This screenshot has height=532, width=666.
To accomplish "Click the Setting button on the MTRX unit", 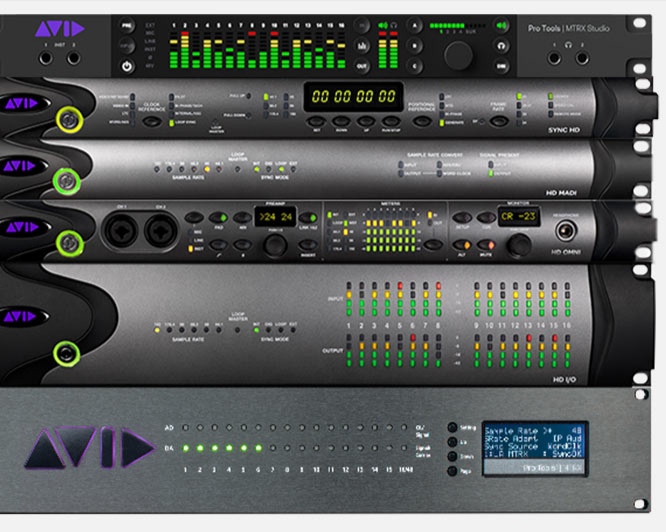I will [452, 428].
